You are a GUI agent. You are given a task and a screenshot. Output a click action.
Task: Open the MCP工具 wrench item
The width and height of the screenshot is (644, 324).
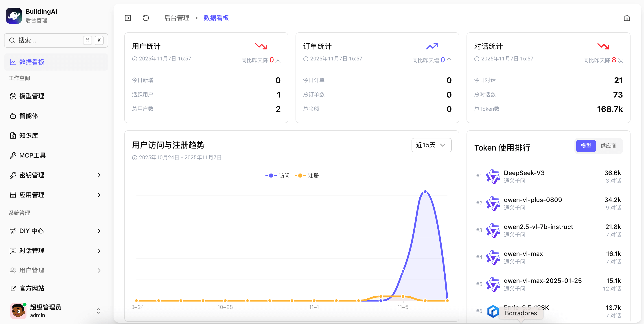[32, 155]
